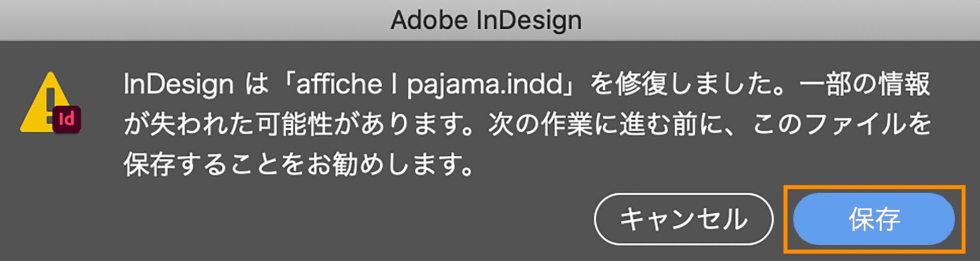Click the exclamation mark inside the warning triangle

pyautogui.click(x=51, y=98)
